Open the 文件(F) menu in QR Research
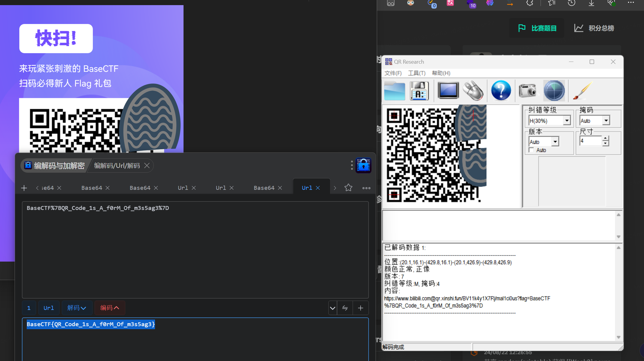The height and width of the screenshot is (361, 644). [393, 73]
